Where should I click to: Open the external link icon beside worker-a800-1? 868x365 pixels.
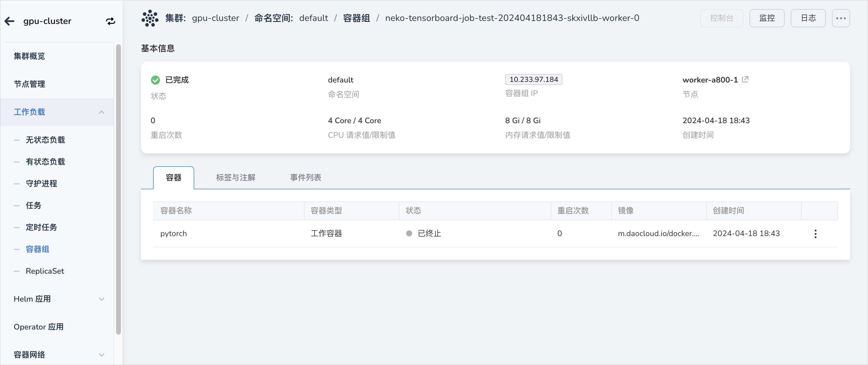(x=745, y=79)
